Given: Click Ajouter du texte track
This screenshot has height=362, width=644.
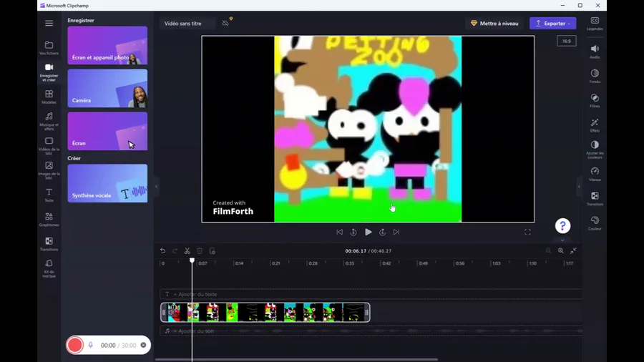Looking at the screenshot, I should click(371, 294).
